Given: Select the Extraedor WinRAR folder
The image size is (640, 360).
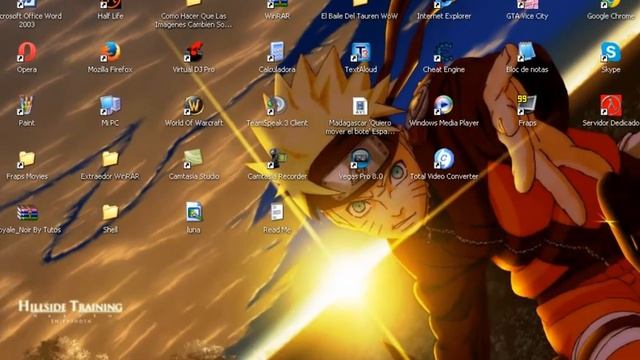Looking at the screenshot, I should tap(110, 159).
